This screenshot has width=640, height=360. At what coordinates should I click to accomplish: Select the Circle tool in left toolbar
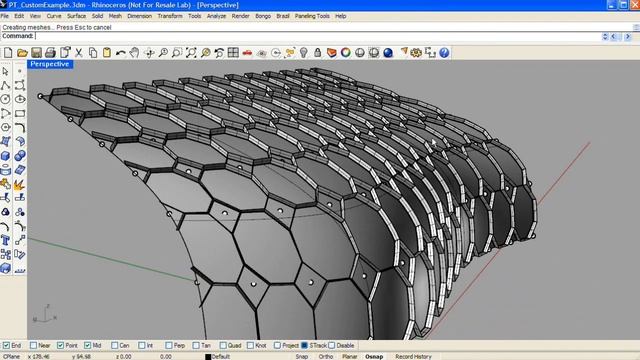(x=5, y=99)
